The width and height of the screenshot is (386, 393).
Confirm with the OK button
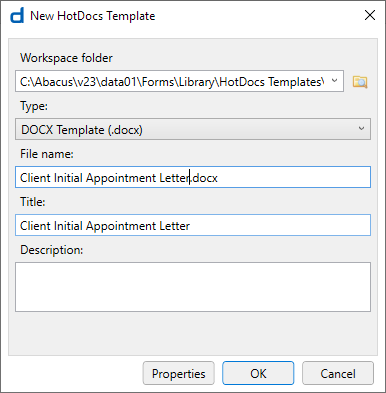pyautogui.click(x=258, y=373)
